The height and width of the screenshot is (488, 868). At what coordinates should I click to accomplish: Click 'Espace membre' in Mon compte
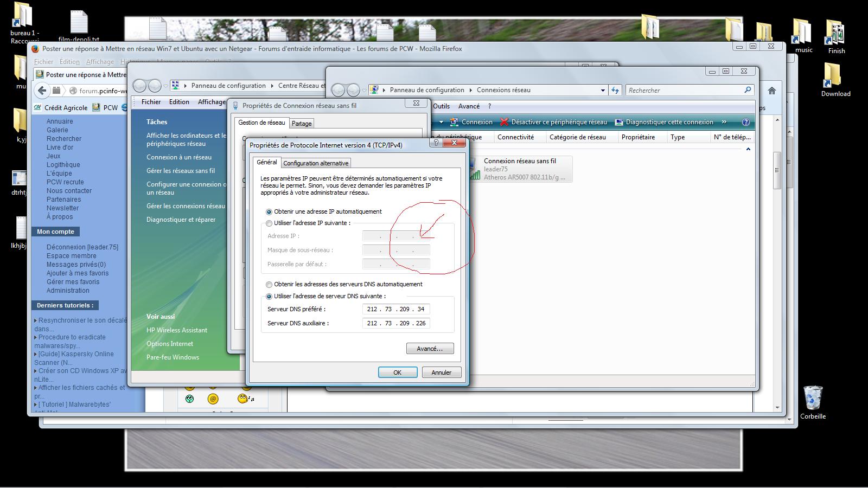72,256
